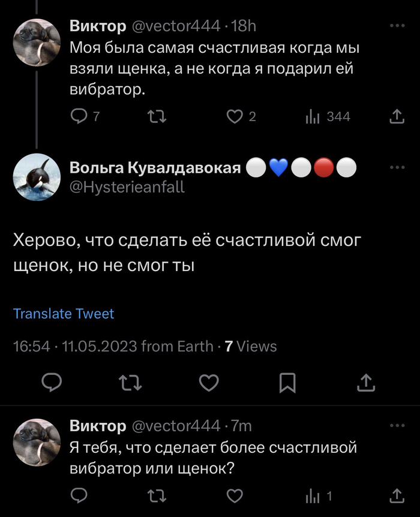Bookmark Вольга's tweet

286,382
